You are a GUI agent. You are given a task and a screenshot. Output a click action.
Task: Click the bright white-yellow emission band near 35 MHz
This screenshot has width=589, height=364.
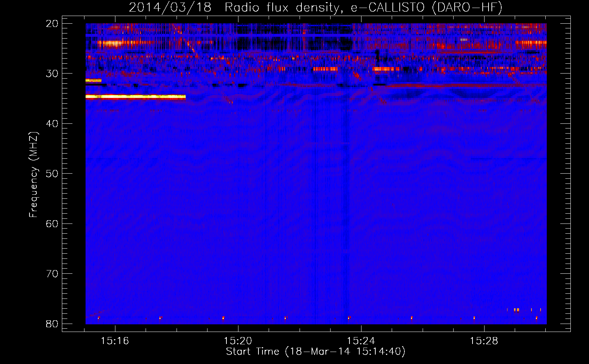tap(135, 97)
